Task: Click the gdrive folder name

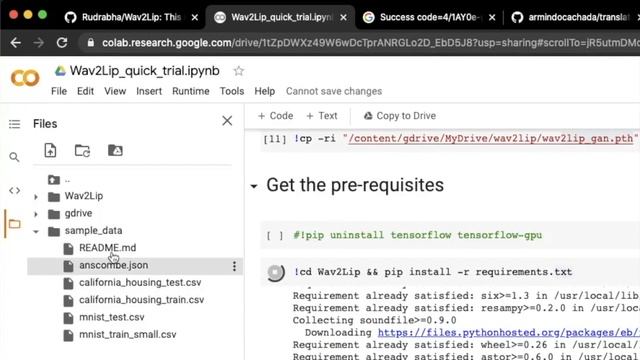Action: (x=78, y=213)
